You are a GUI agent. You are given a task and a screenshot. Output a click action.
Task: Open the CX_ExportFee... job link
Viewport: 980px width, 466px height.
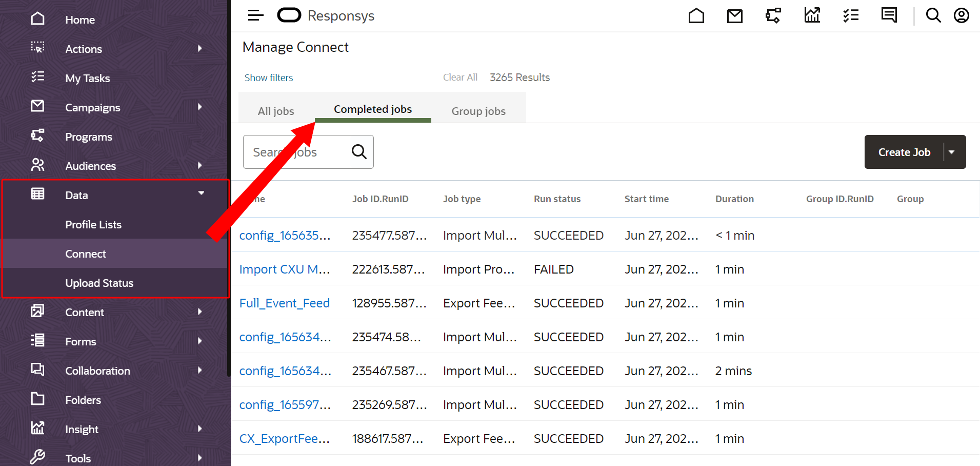pos(285,438)
